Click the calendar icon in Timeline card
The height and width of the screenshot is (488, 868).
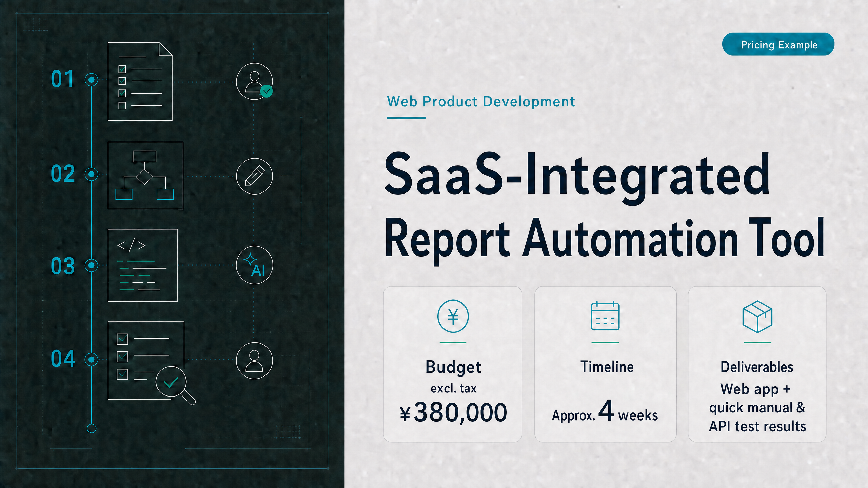605,316
